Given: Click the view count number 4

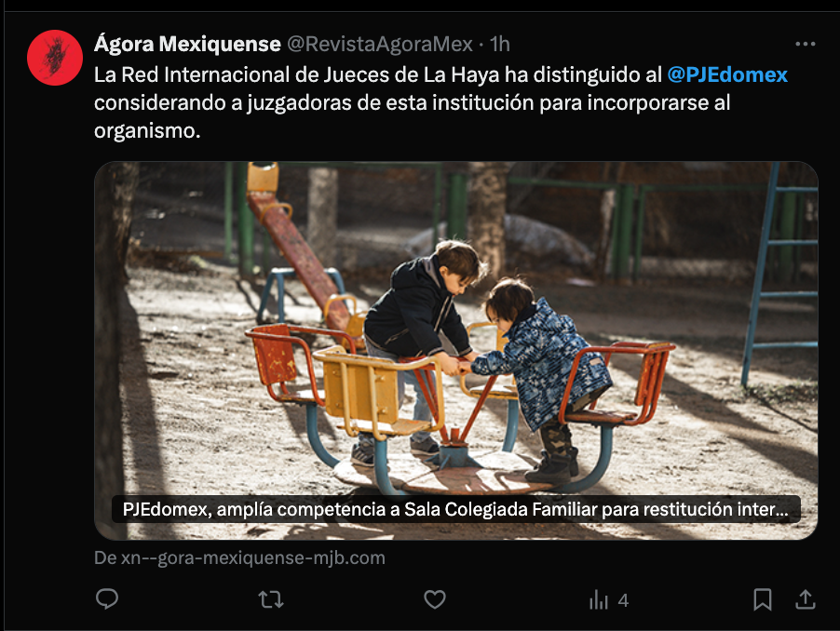Looking at the screenshot, I should click(623, 600).
